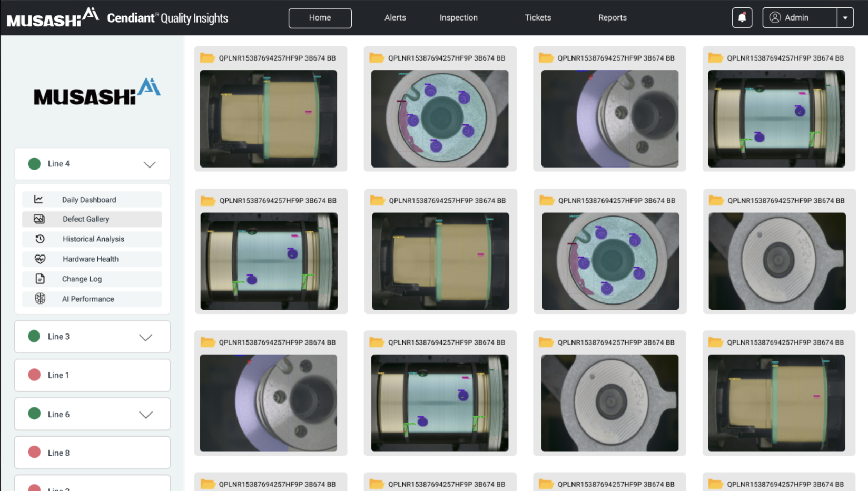The height and width of the screenshot is (491, 868).
Task: Open third row, second card cylinder thumbnail
Action: (x=440, y=403)
